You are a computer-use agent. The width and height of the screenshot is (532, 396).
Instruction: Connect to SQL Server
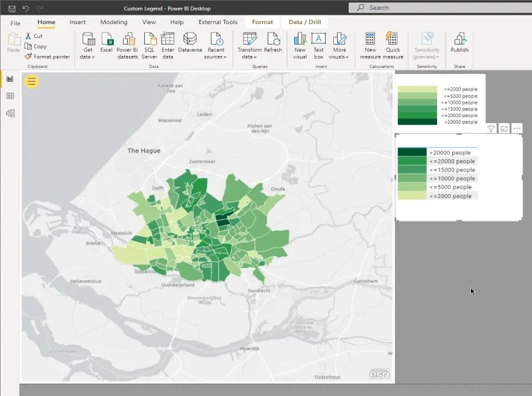[x=149, y=45]
